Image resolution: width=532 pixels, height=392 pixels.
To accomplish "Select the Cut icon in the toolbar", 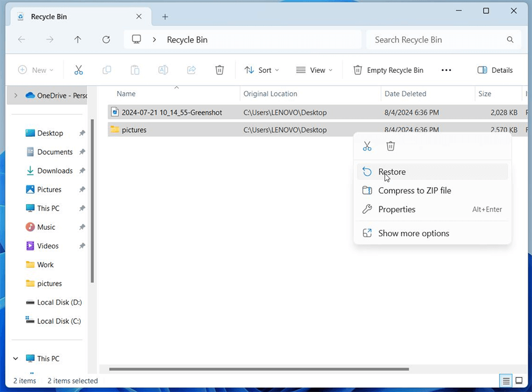I will click(79, 70).
